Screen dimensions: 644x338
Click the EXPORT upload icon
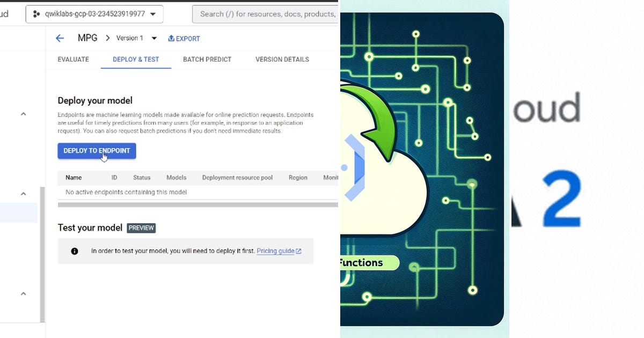click(x=170, y=38)
